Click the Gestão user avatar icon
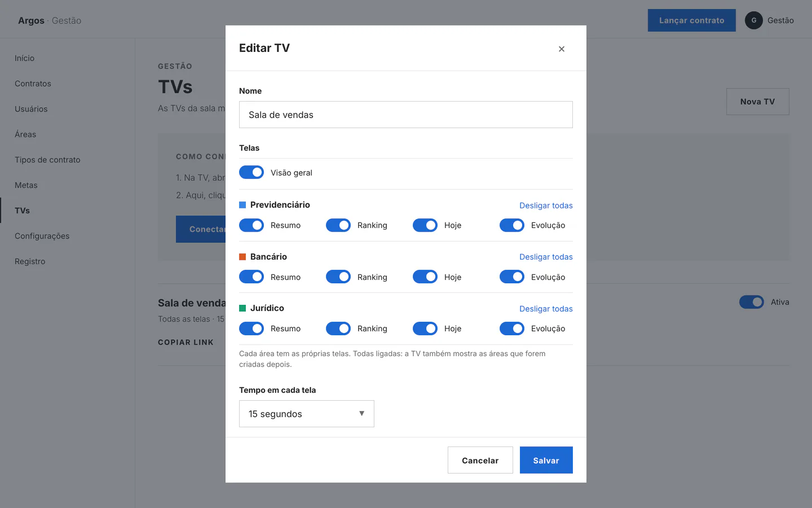This screenshot has height=508, width=812. pos(754,20)
